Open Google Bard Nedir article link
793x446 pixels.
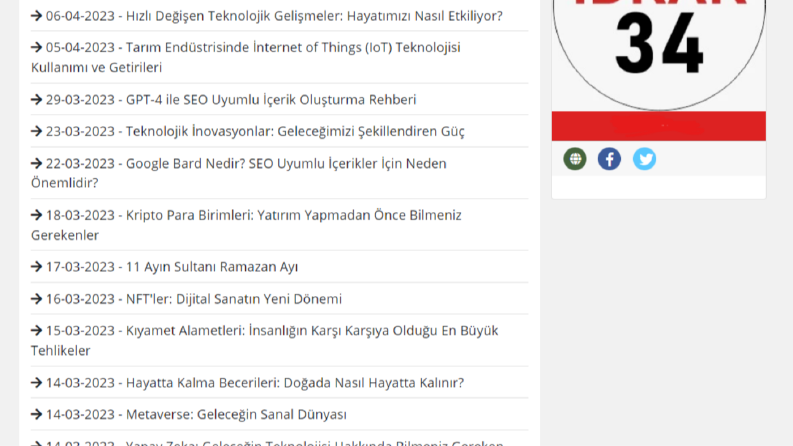coord(239,173)
